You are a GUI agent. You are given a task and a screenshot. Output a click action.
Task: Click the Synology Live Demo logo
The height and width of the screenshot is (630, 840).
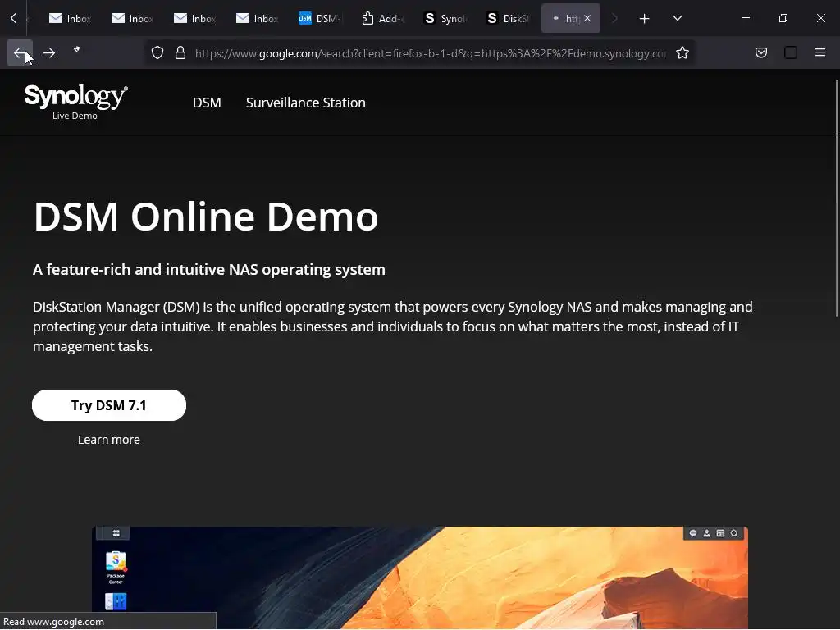tap(75, 102)
